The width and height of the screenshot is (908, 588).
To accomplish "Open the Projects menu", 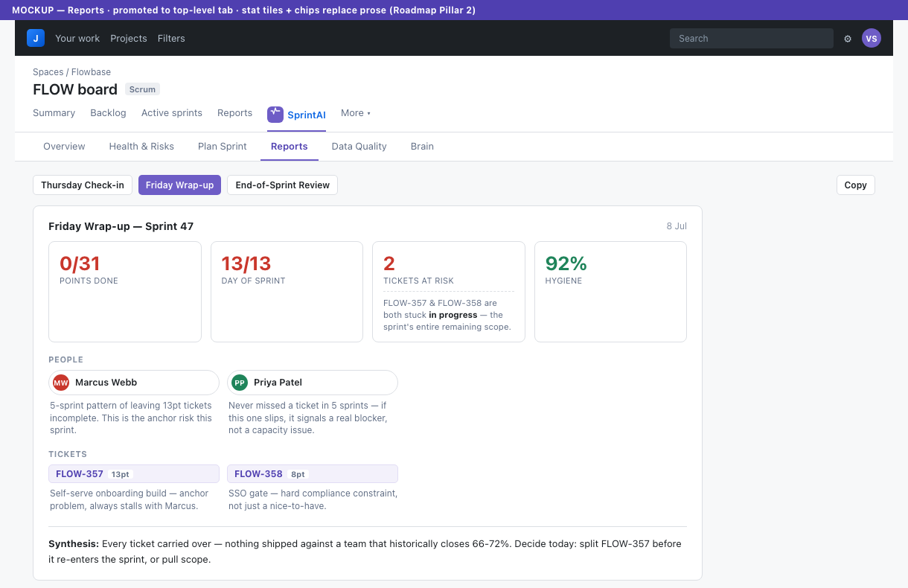I will pyautogui.click(x=129, y=39).
